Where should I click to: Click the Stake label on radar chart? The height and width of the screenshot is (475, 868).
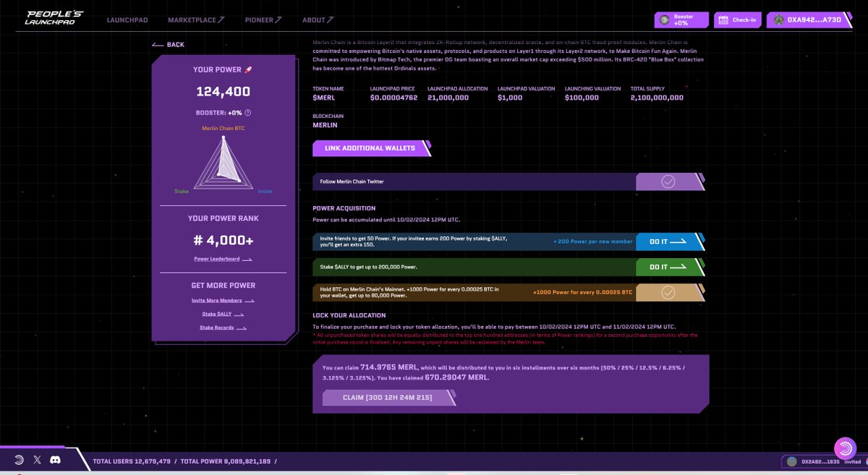point(182,191)
